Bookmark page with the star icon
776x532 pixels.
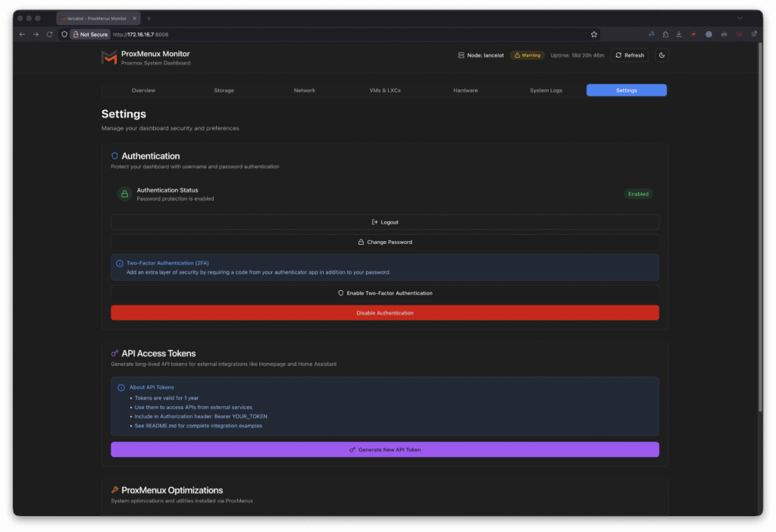tap(594, 34)
